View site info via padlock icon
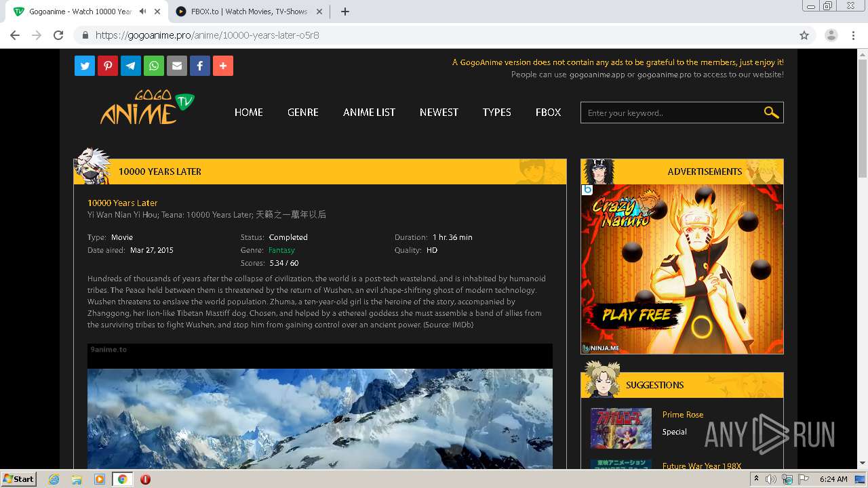 tap(85, 35)
